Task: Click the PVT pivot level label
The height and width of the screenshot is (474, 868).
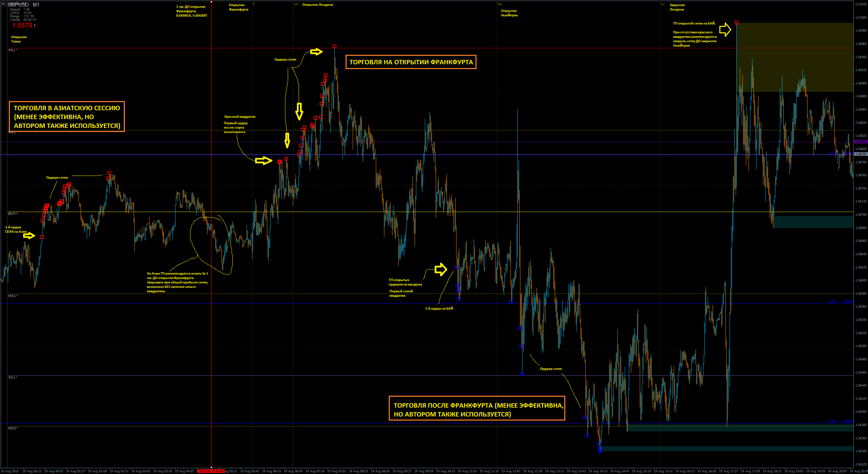Action: click(13, 214)
